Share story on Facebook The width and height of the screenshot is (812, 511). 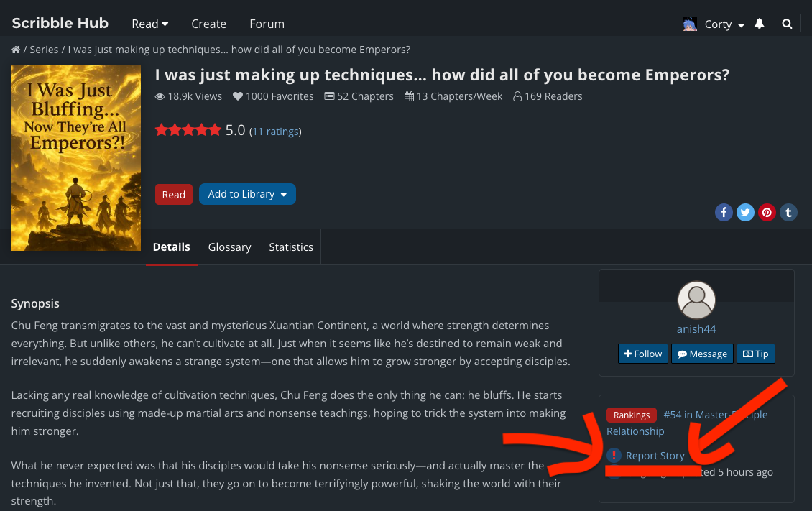(x=724, y=212)
